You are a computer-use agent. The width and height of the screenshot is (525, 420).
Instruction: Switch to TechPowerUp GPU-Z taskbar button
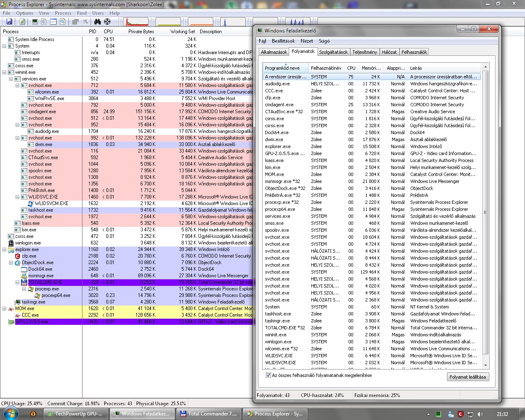[x=75, y=414]
